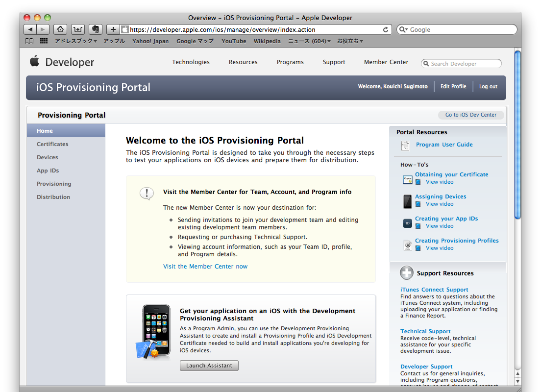The width and height of the screenshot is (541, 392).
Task: Follow the Visit the Member Center now link
Action: pos(205,267)
